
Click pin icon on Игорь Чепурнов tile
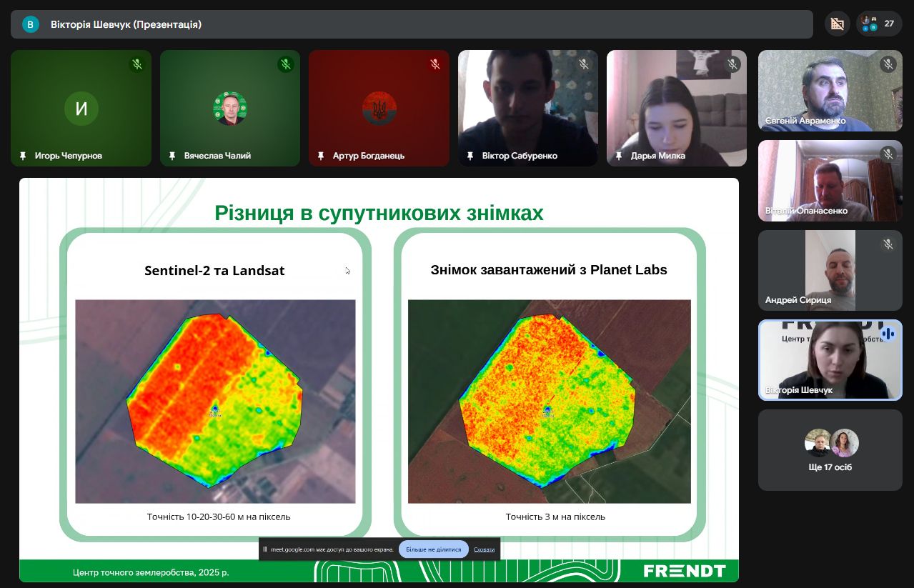(23, 156)
